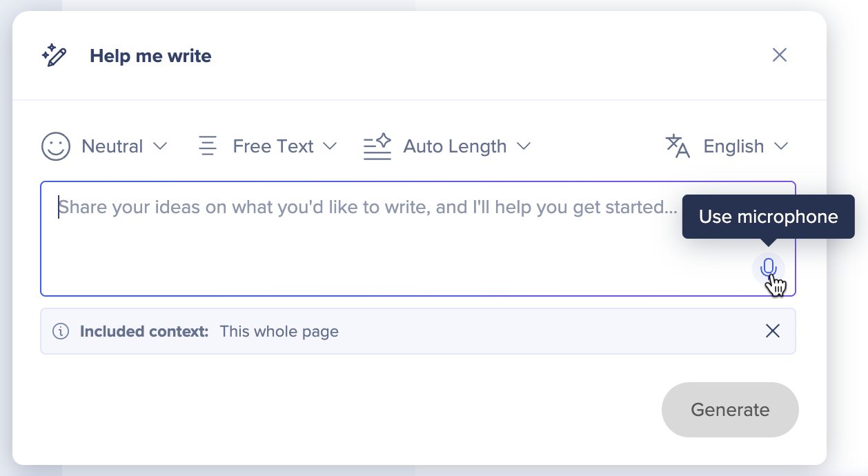This screenshot has width=868, height=476.
Task: Click the Generate button
Action: [x=730, y=410]
